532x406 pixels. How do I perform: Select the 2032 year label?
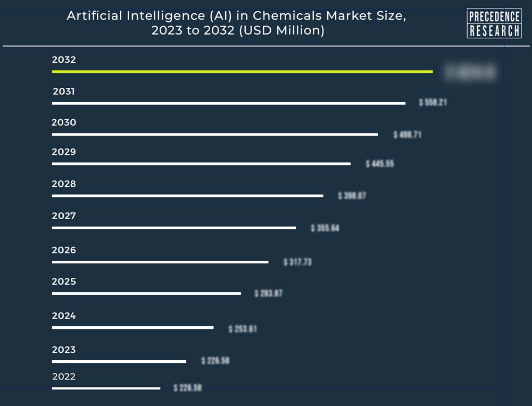[x=64, y=60]
